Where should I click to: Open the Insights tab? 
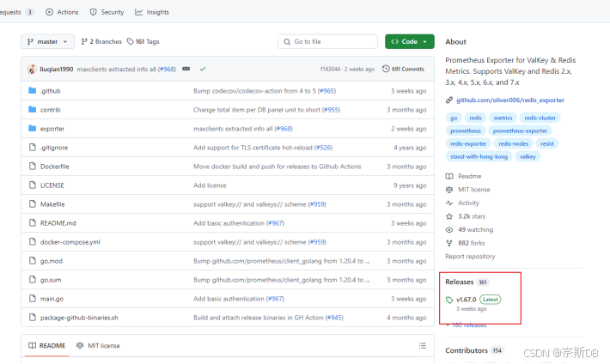tap(152, 12)
